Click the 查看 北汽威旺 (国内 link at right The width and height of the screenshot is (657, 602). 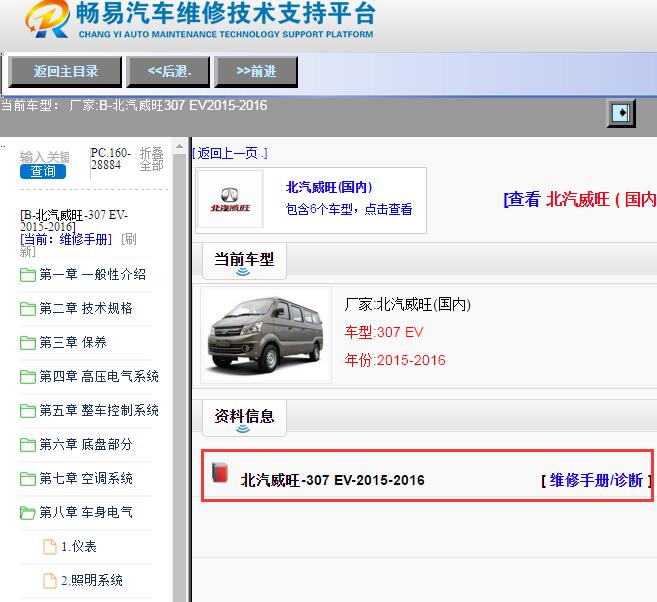[580, 199]
